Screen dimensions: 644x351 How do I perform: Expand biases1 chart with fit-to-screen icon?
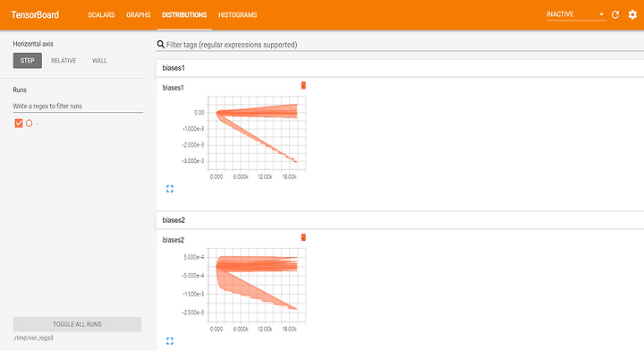click(170, 189)
